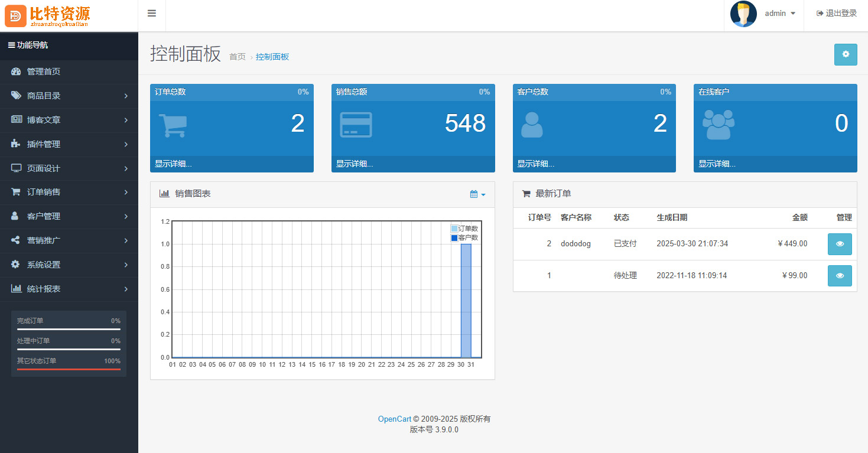Open the 统计报表 sidebar item

[x=69, y=289]
